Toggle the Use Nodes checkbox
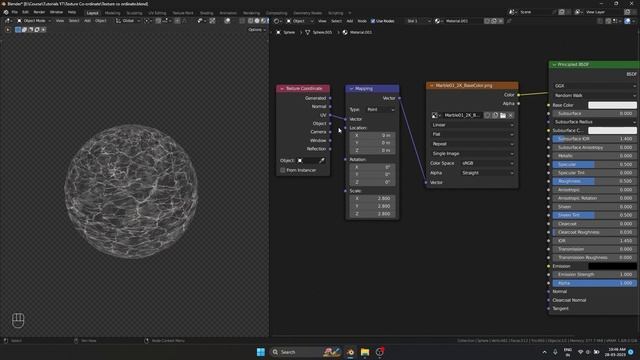The height and width of the screenshot is (360, 640). (x=373, y=21)
